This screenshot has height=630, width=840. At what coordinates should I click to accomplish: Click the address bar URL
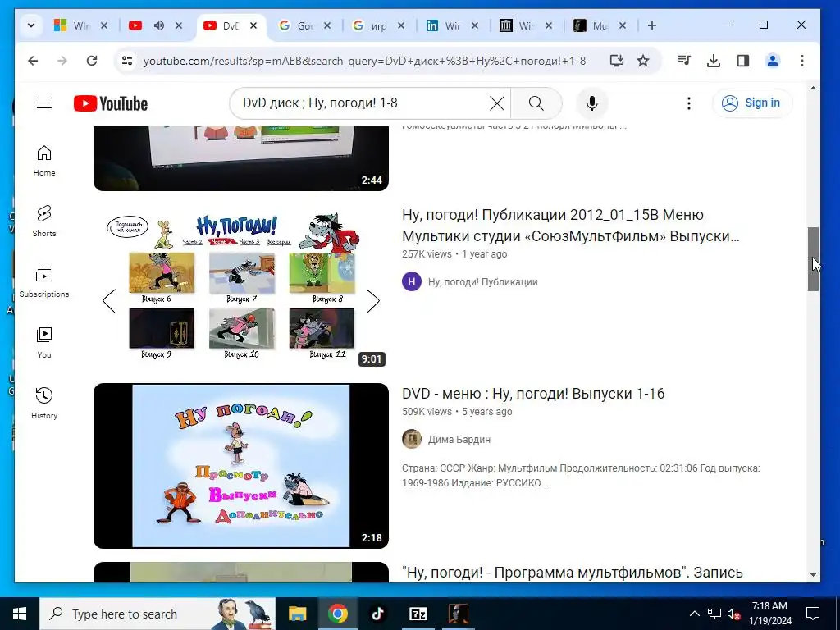364,61
